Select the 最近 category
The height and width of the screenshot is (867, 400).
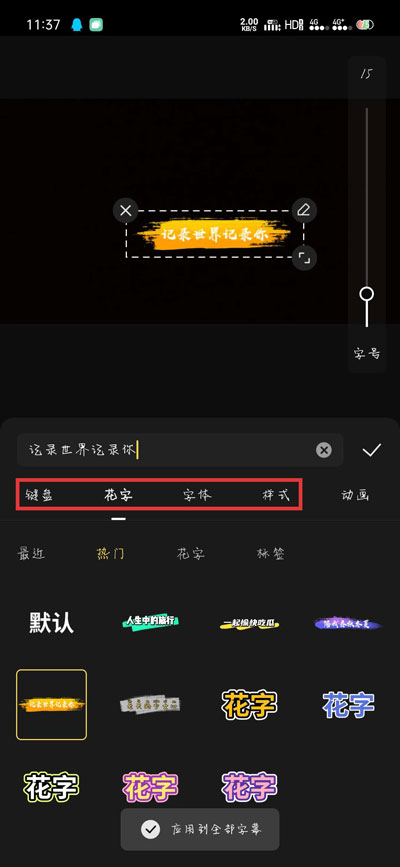(x=31, y=553)
